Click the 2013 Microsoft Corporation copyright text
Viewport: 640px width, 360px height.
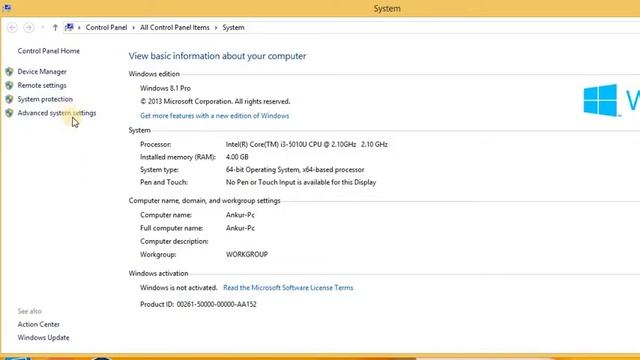[x=215, y=102]
